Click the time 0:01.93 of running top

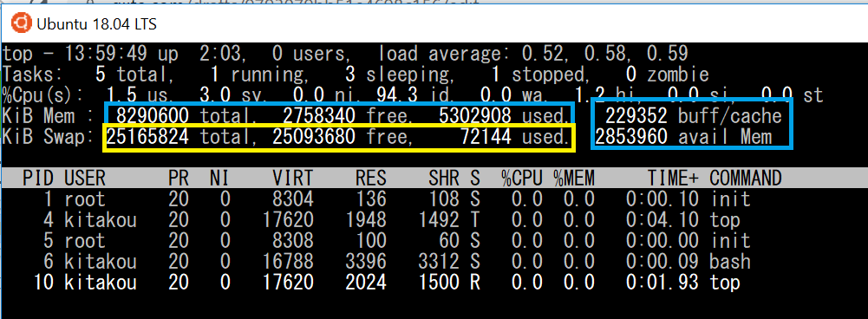(x=662, y=283)
